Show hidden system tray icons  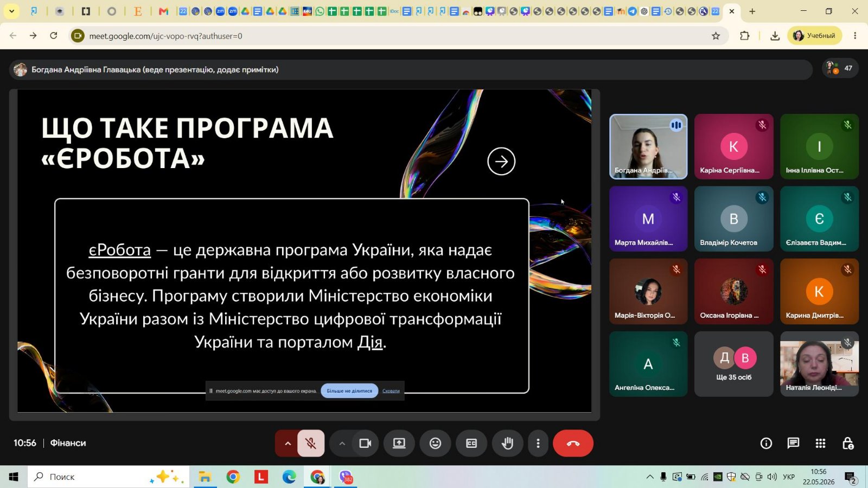coord(649,477)
